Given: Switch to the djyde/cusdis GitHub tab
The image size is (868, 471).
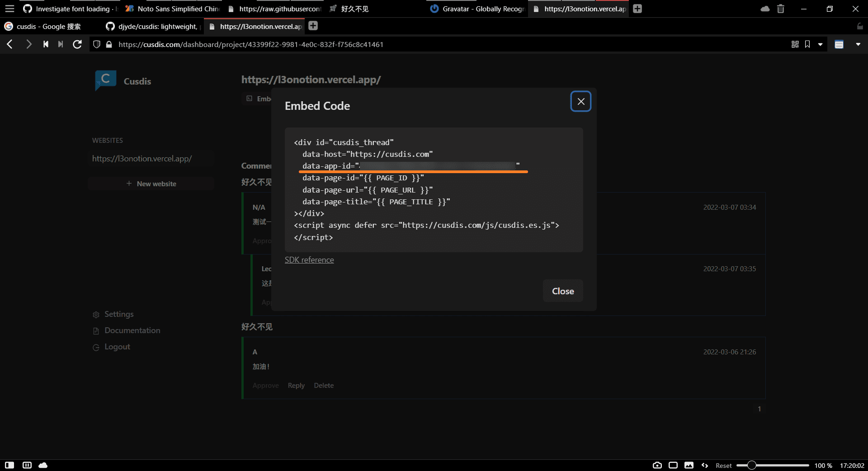Looking at the screenshot, I should coord(153,26).
